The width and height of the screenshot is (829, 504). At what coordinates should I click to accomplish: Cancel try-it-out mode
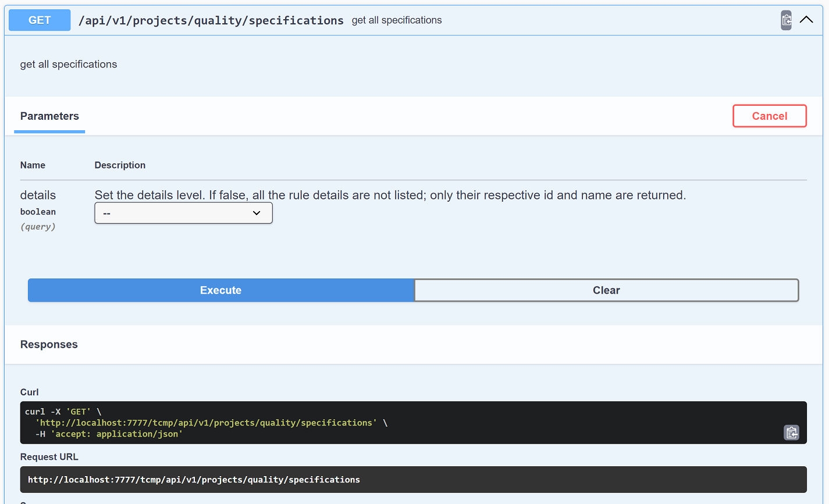(x=769, y=116)
